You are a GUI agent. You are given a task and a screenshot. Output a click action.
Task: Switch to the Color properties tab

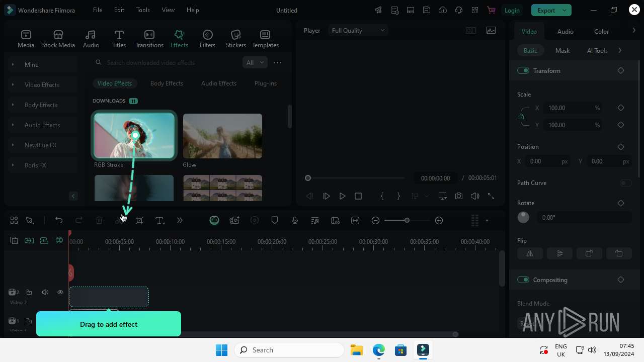coord(601,31)
